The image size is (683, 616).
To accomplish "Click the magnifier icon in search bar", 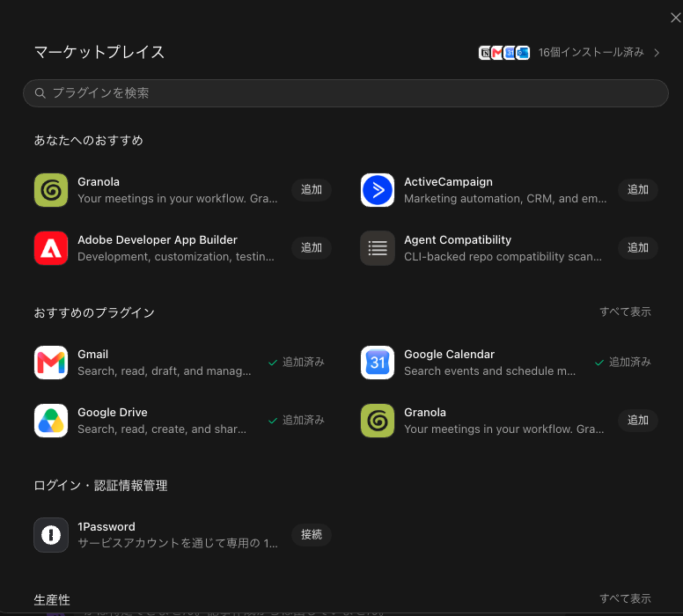I will (40, 93).
